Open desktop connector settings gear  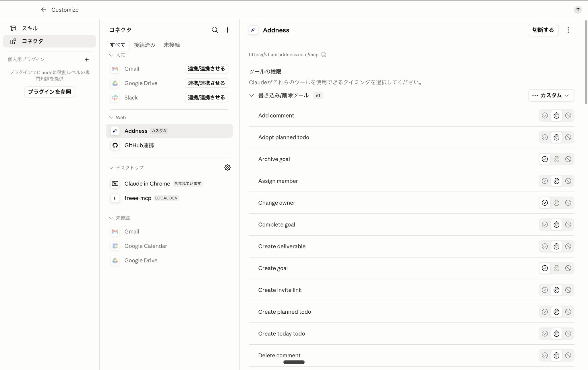point(227,167)
